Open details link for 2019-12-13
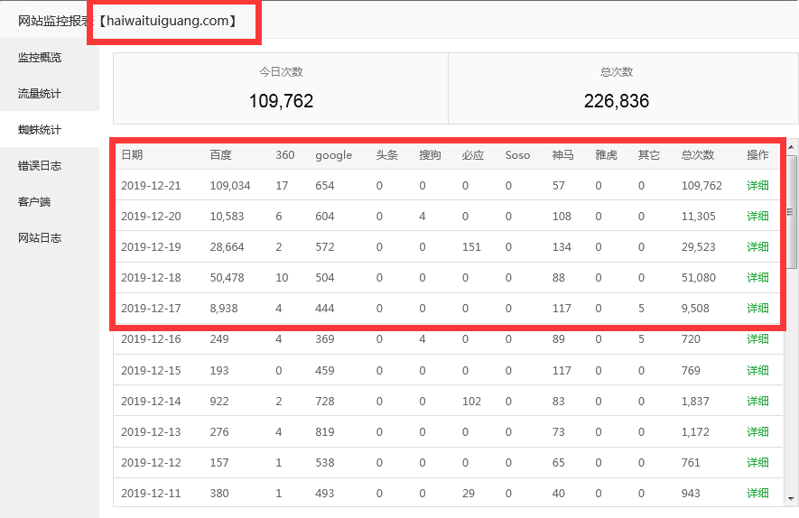The image size is (799, 518). pyautogui.click(x=758, y=432)
